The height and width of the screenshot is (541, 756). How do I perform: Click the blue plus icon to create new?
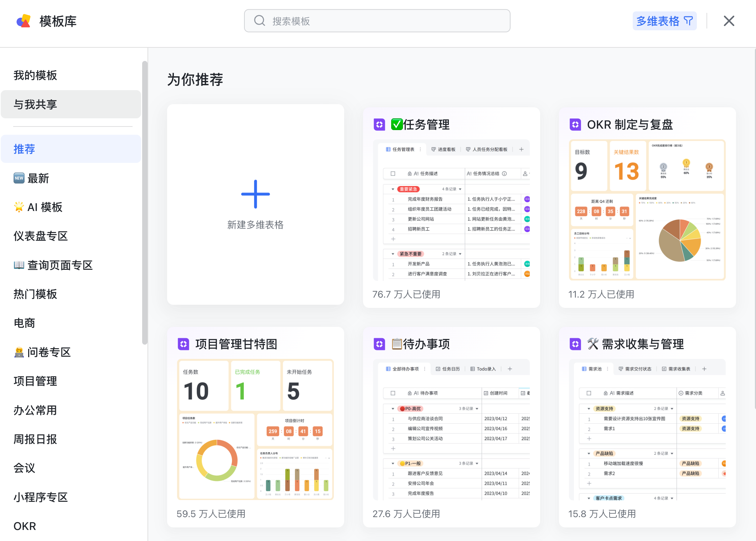click(255, 194)
